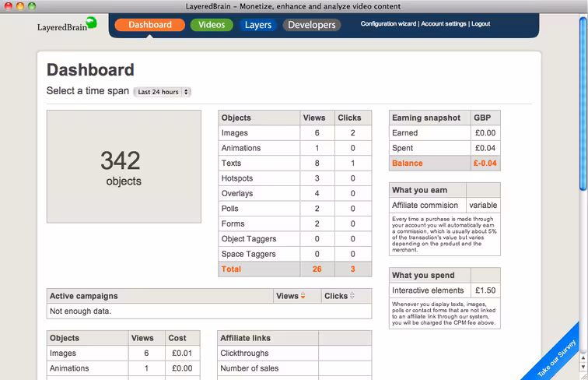588x380 pixels.
Task: Click the Logout link
Action: (481, 23)
